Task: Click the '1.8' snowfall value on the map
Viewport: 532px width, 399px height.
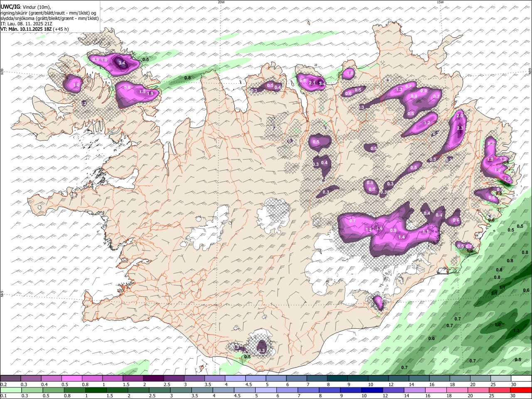Action: point(490,160)
